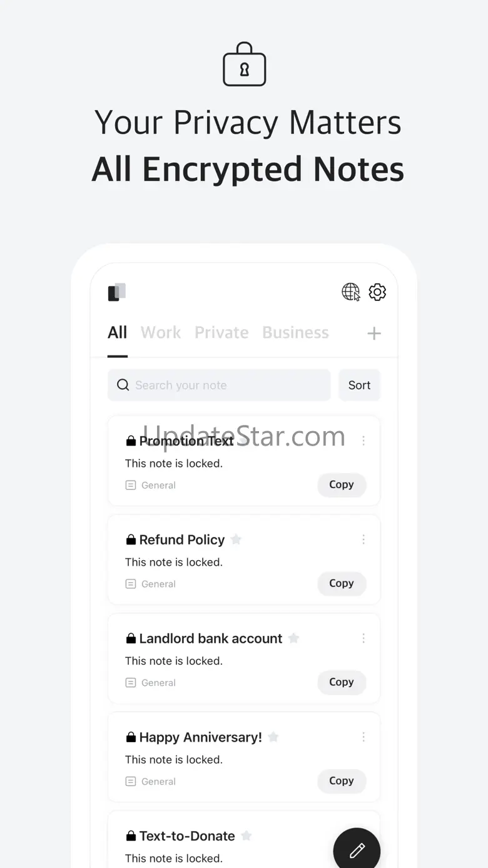This screenshot has height=868, width=488.
Task: Click the globe language icon
Action: pyautogui.click(x=351, y=292)
